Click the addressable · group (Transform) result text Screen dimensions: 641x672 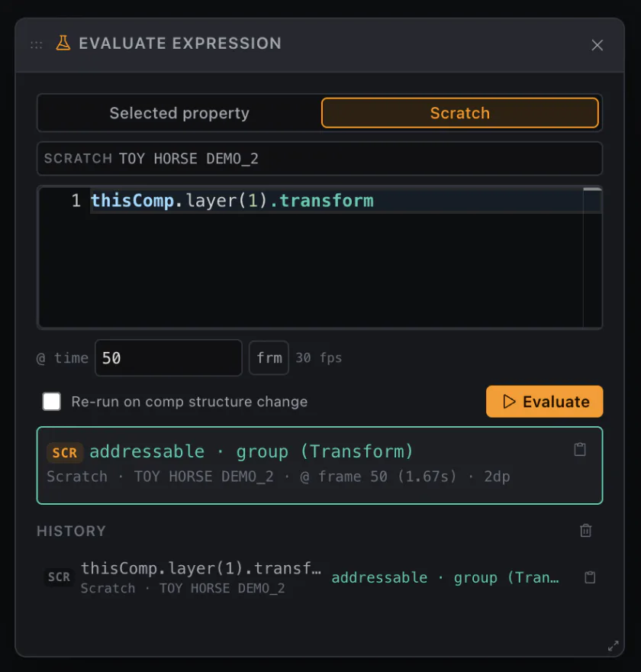(251, 452)
